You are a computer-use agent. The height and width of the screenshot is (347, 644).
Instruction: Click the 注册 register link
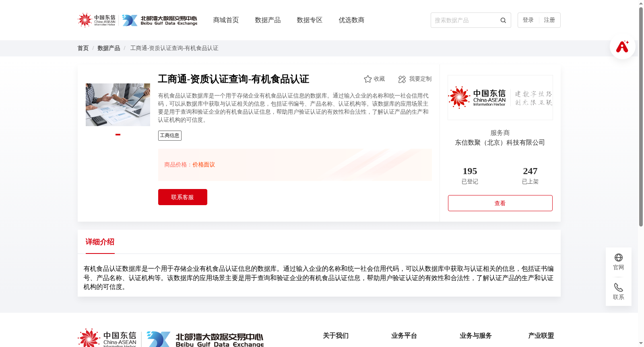point(549,20)
